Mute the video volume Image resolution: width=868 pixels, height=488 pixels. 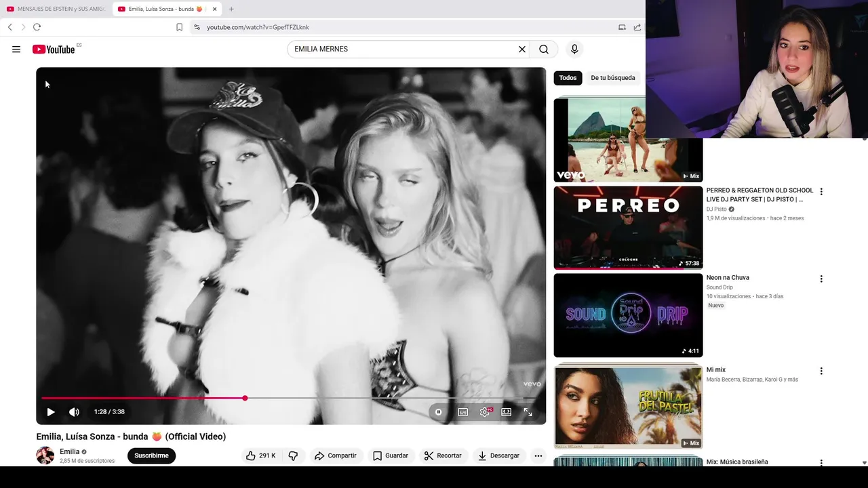pyautogui.click(x=74, y=411)
